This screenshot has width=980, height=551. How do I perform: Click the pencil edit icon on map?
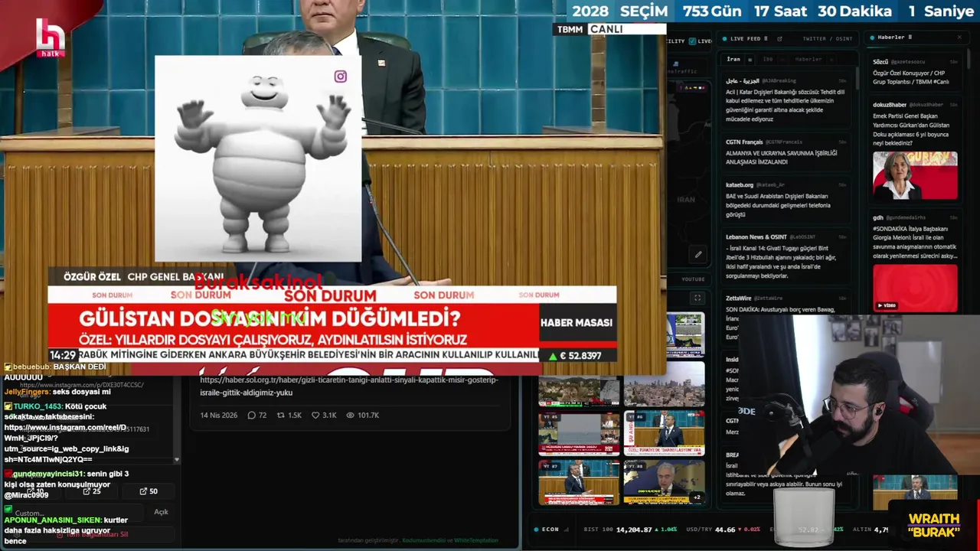698,255
